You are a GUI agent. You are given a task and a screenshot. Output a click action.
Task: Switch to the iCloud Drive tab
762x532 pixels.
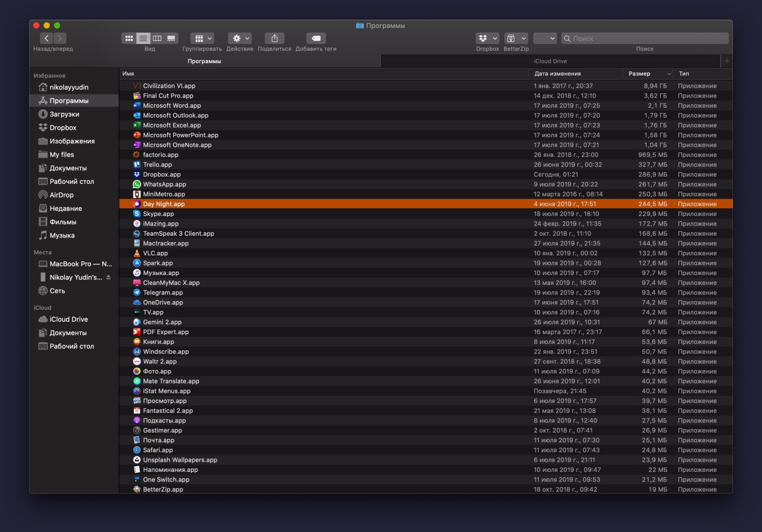pos(551,61)
